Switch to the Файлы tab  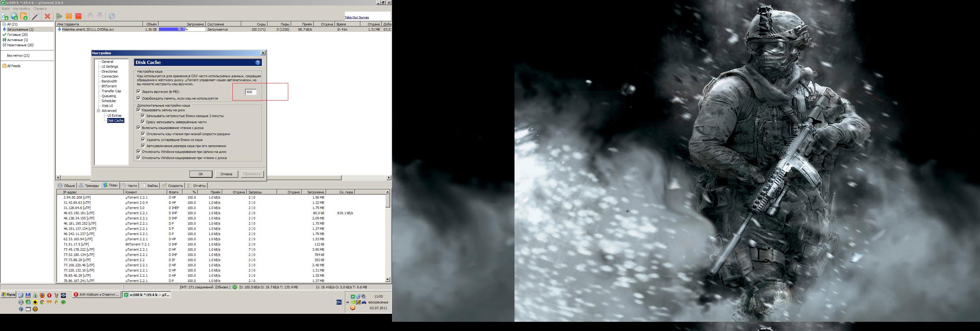(x=149, y=185)
